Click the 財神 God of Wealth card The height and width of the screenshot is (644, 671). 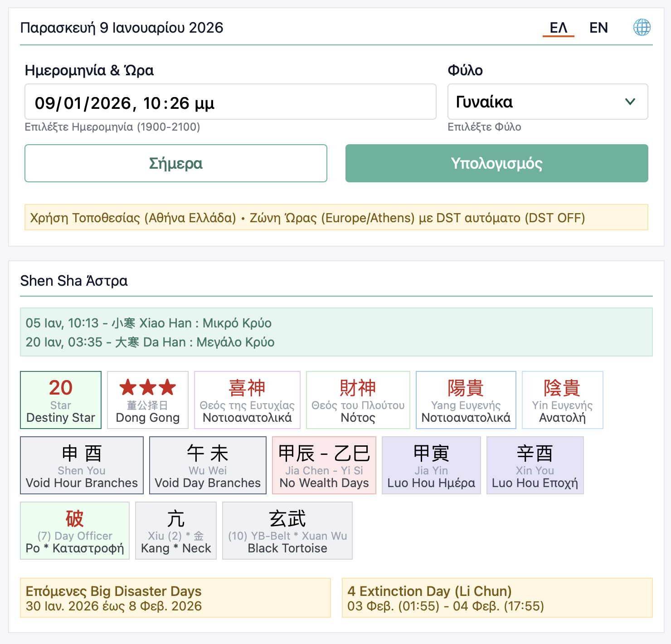click(358, 400)
